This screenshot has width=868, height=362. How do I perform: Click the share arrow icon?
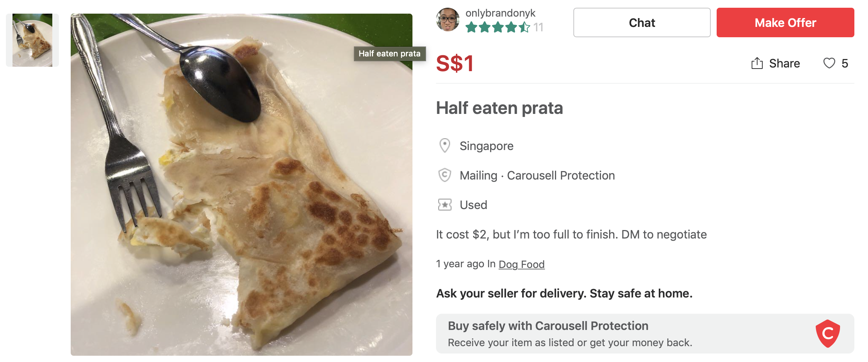point(757,63)
